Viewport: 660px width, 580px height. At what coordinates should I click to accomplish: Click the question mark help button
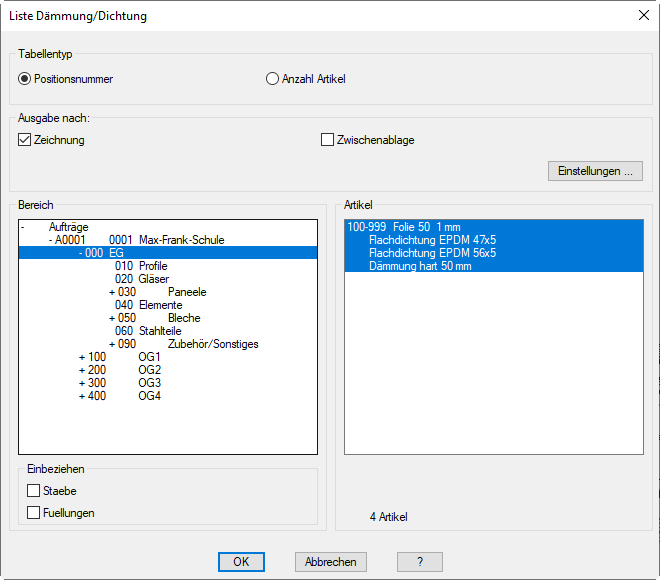point(419,562)
